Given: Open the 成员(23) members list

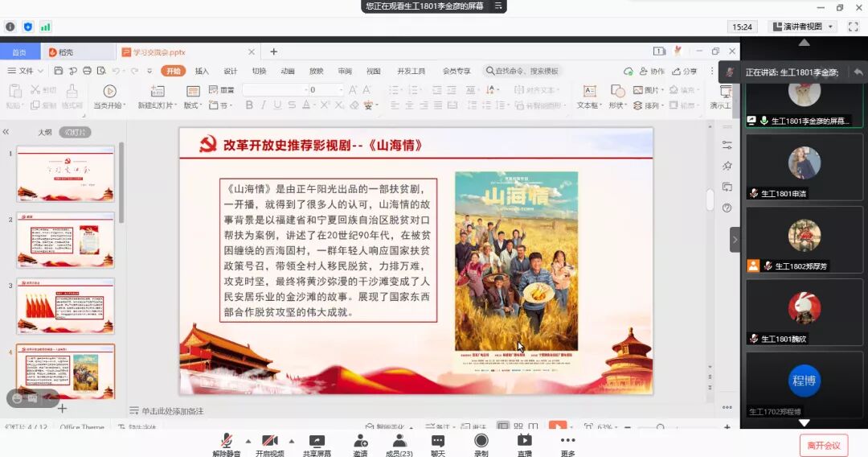Looking at the screenshot, I should pos(399,442).
